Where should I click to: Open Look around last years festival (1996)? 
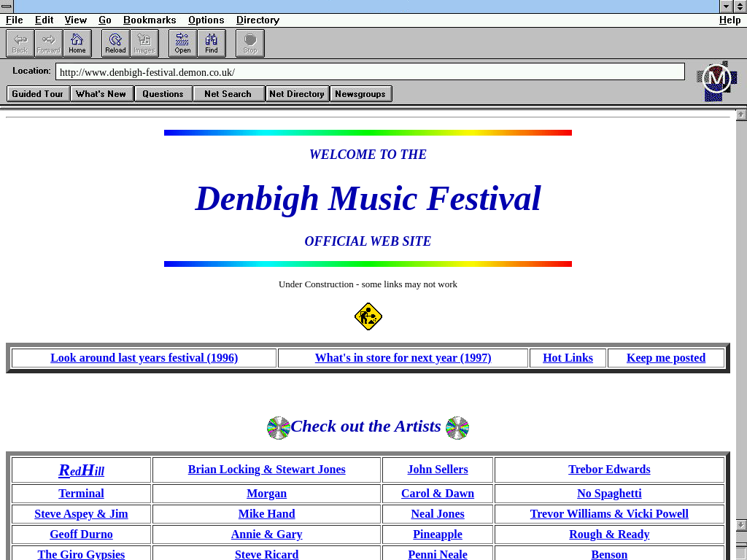[144, 357]
